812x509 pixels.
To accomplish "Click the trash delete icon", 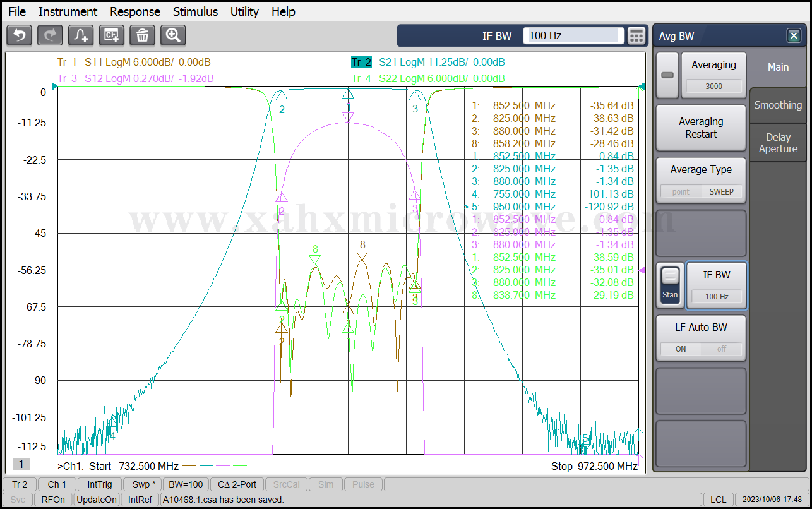I will point(142,35).
